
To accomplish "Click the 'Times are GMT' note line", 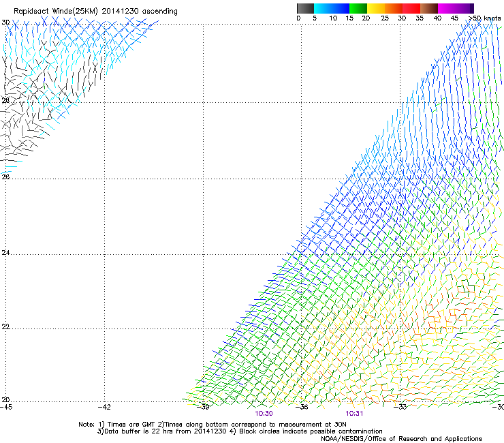I will click(212, 425).
